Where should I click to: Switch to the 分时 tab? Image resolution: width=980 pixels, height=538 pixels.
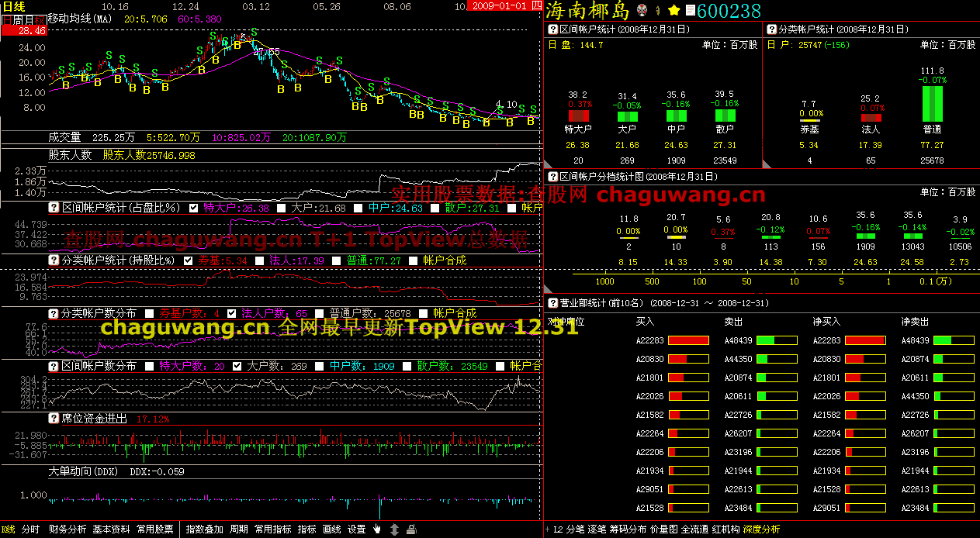tap(30, 529)
